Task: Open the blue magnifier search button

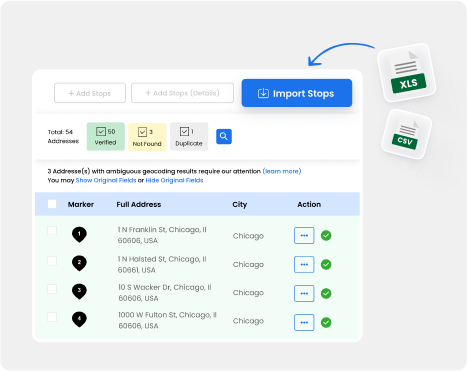Action: tap(224, 136)
